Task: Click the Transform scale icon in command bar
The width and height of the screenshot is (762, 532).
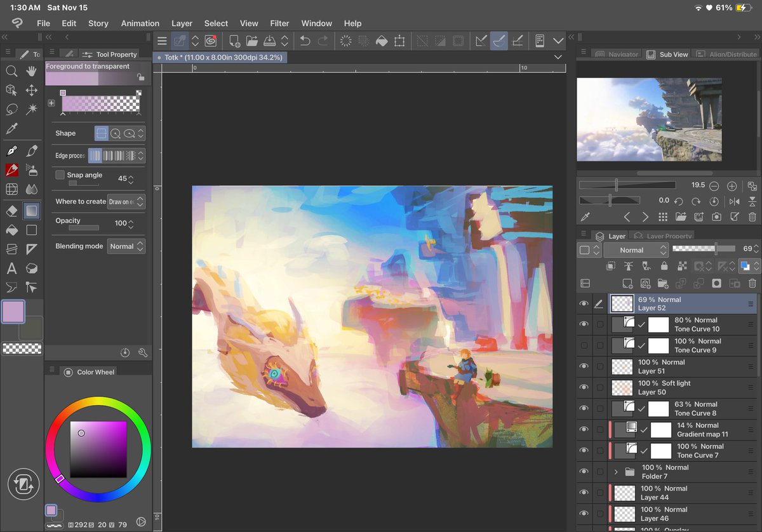Action: [399, 41]
